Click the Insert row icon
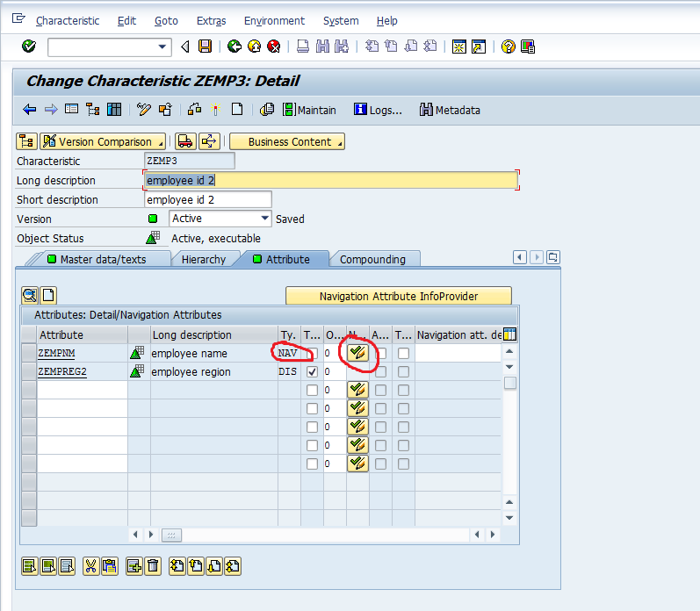The height and width of the screenshot is (611, 700). [x=134, y=566]
